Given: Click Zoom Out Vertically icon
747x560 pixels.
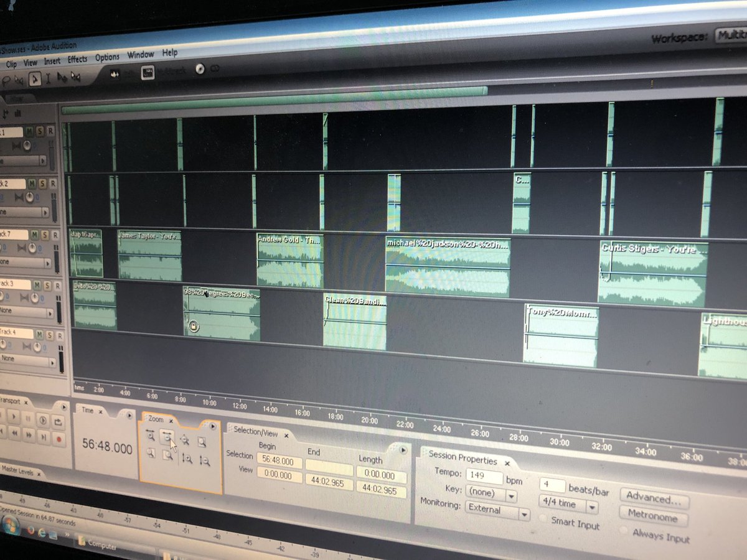Looking at the screenshot, I should tap(205, 461).
